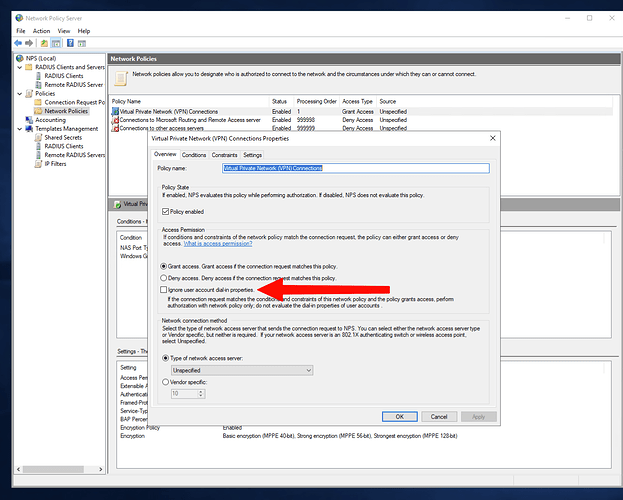
Task: Open the File menu
Action: click(21, 31)
